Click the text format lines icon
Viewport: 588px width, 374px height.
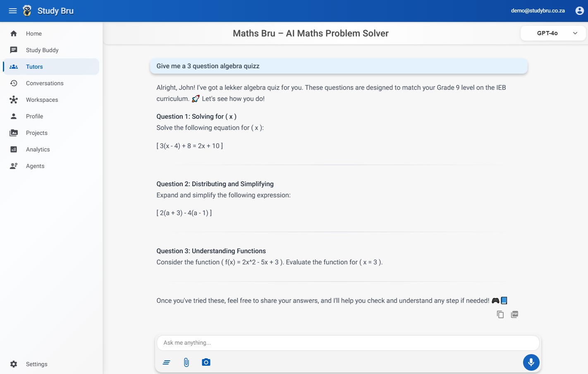167,362
